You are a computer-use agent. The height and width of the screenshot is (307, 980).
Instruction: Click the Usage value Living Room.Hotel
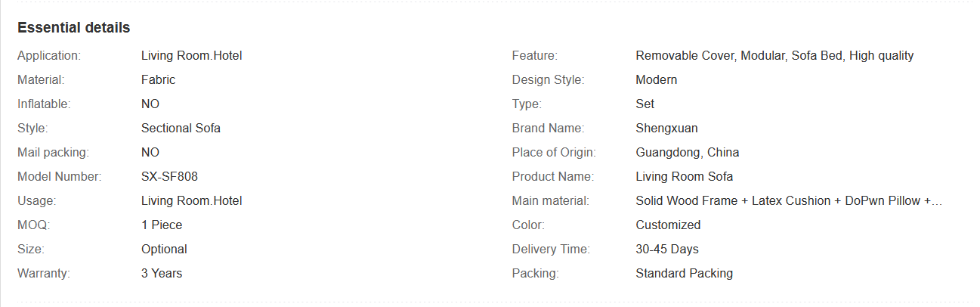pyautogui.click(x=191, y=200)
